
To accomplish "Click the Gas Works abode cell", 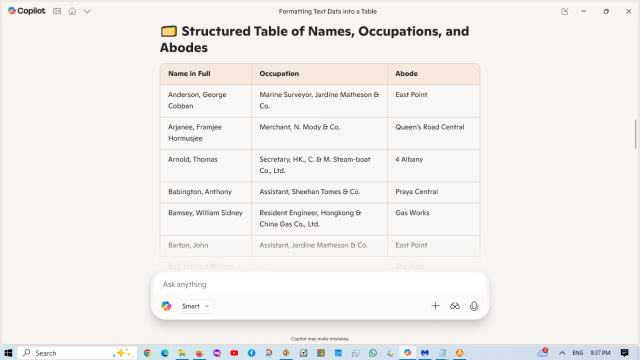I will [x=433, y=219].
